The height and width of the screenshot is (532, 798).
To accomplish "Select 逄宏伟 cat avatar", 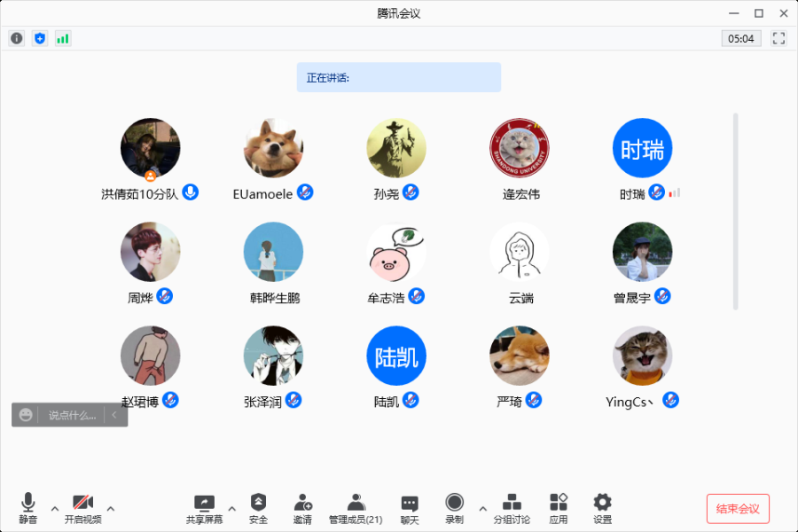I will [x=519, y=148].
